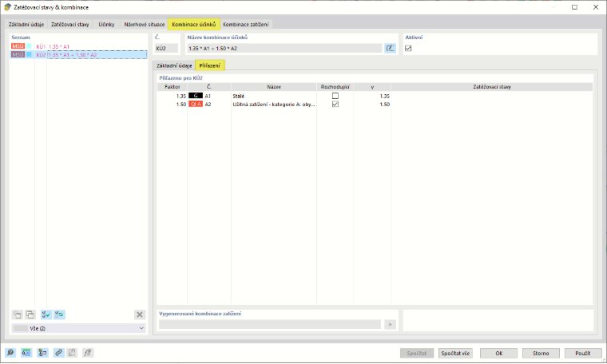The height and width of the screenshot is (364, 607).
Task: Click the Spočítat vše button
Action: [455, 353]
